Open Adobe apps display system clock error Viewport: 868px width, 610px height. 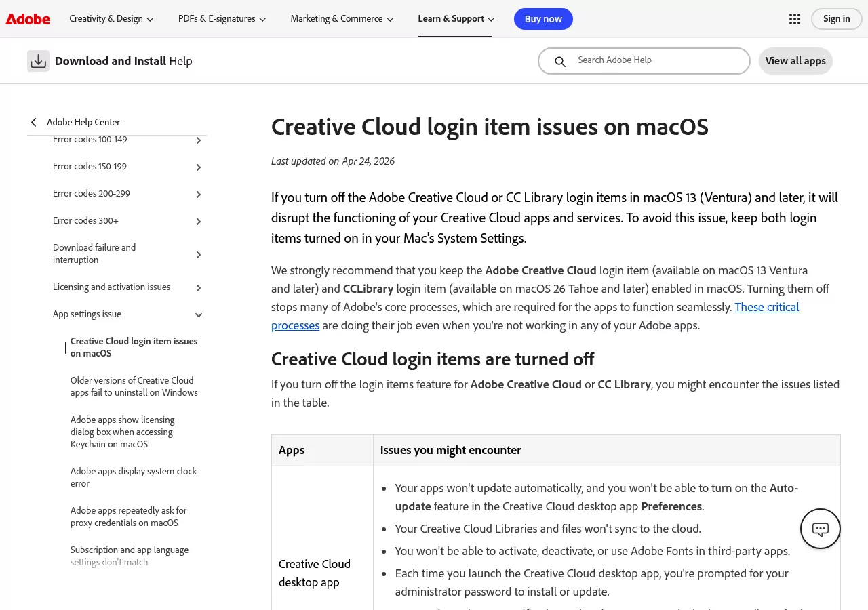click(x=134, y=477)
